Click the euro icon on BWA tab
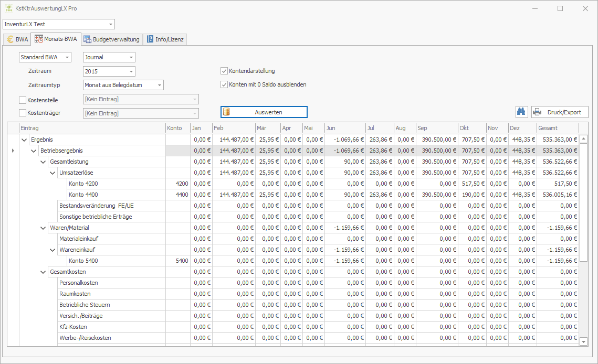The height and width of the screenshot is (364, 598). pos(10,39)
